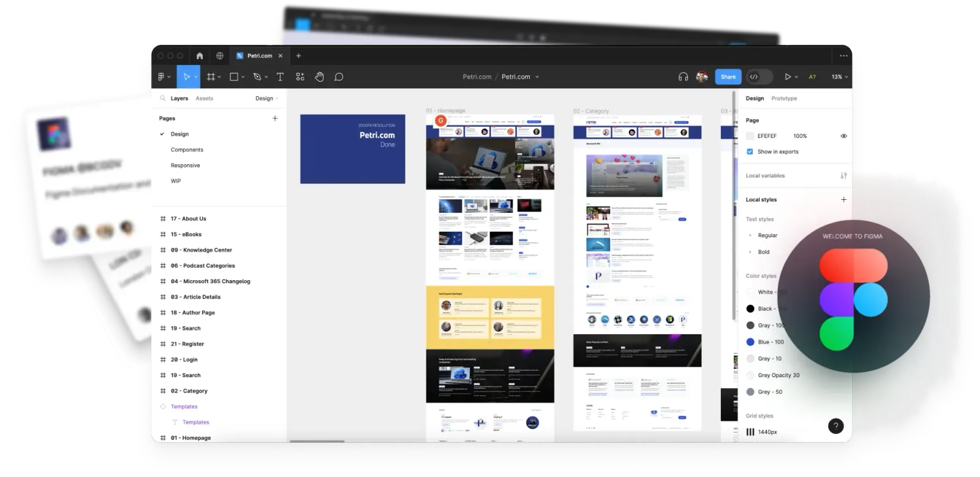
Task: Present the prototype play icon
Action: point(788,77)
